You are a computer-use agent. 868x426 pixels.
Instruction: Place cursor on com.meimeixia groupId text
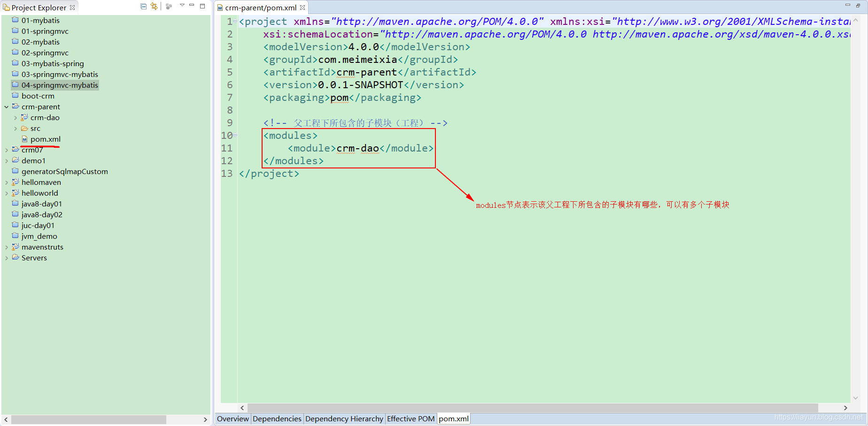[x=358, y=60]
